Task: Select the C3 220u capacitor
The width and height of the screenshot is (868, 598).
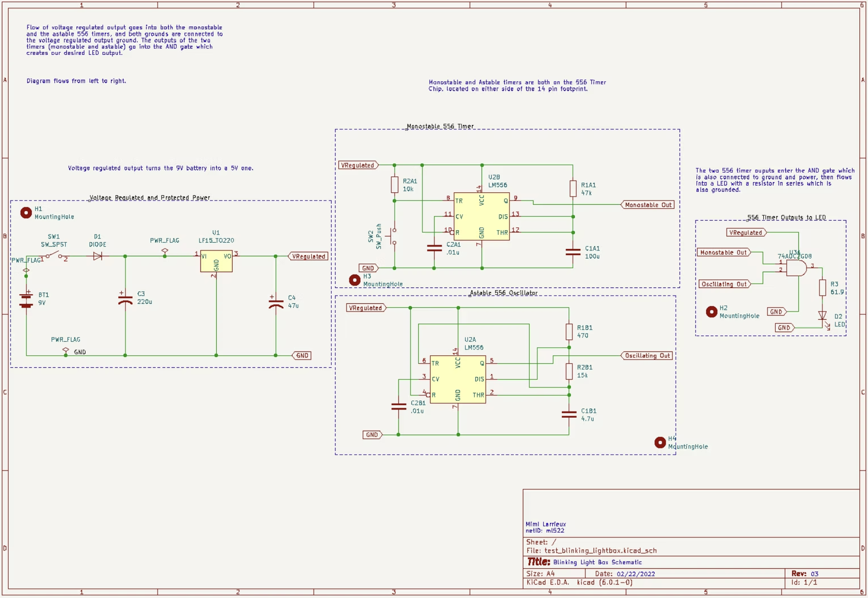Action: coord(125,299)
